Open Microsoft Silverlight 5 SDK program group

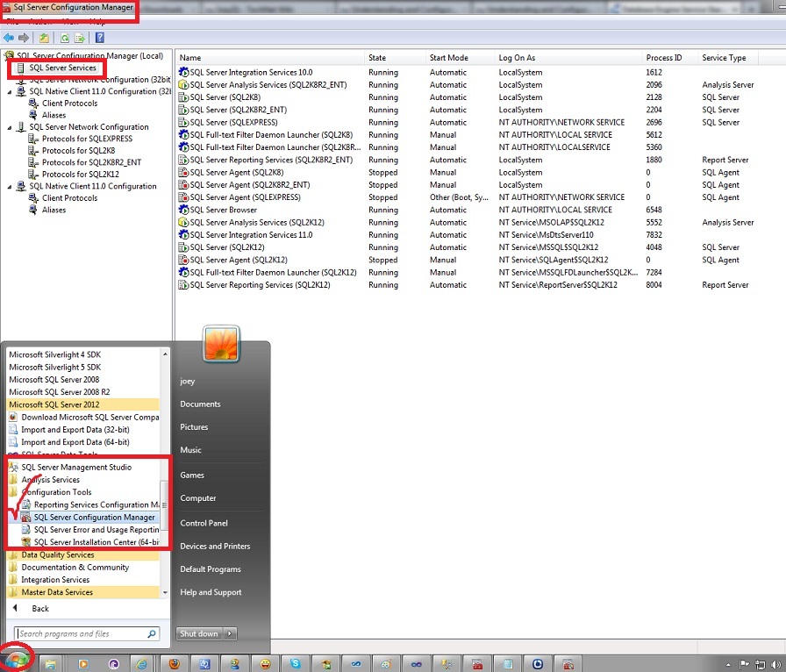(54, 367)
